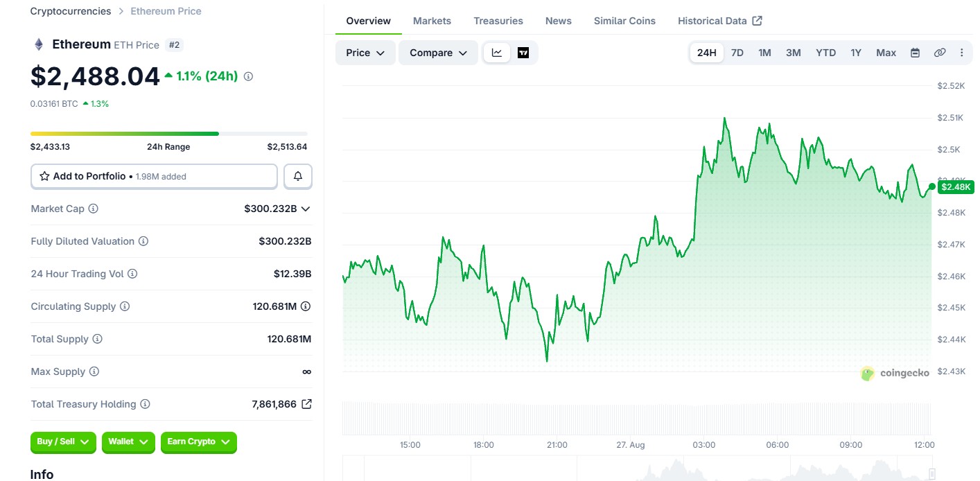The height and width of the screenshot is (481, 980).
Task: Click the $12.39B trading volume value
Action: 292,274
